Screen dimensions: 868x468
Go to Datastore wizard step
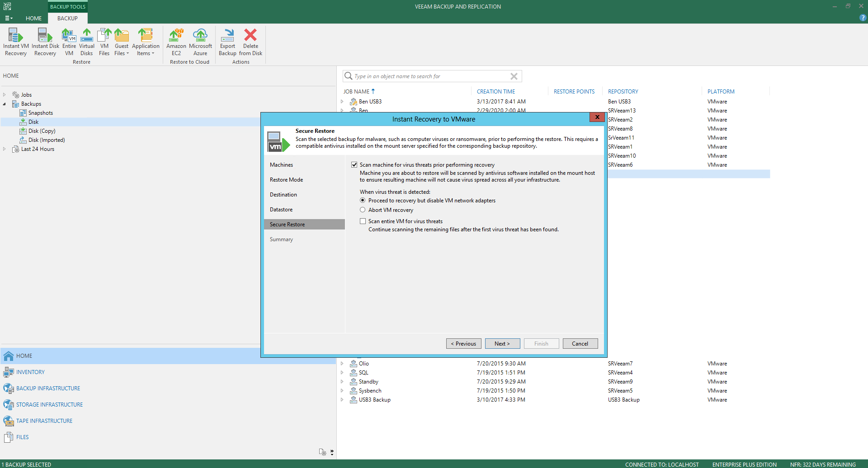point(281,210)
